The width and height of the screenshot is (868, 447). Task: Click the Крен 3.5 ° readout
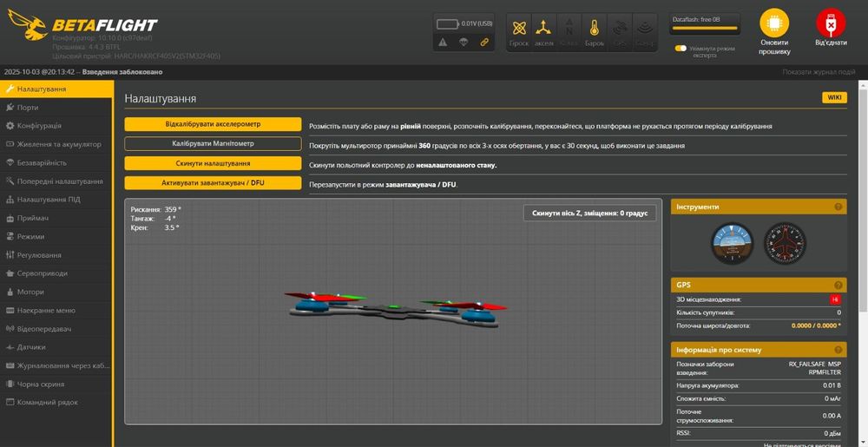point(155,227)
